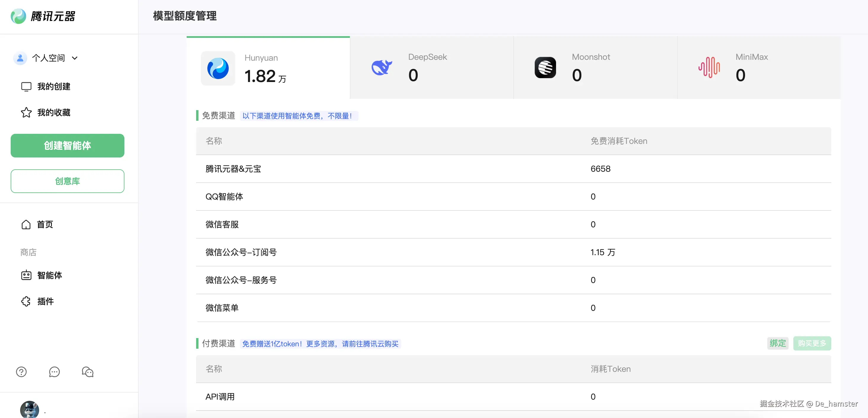The image size is (868, 418).
Task: Click the 消耗Token column header
Action: 611,369
